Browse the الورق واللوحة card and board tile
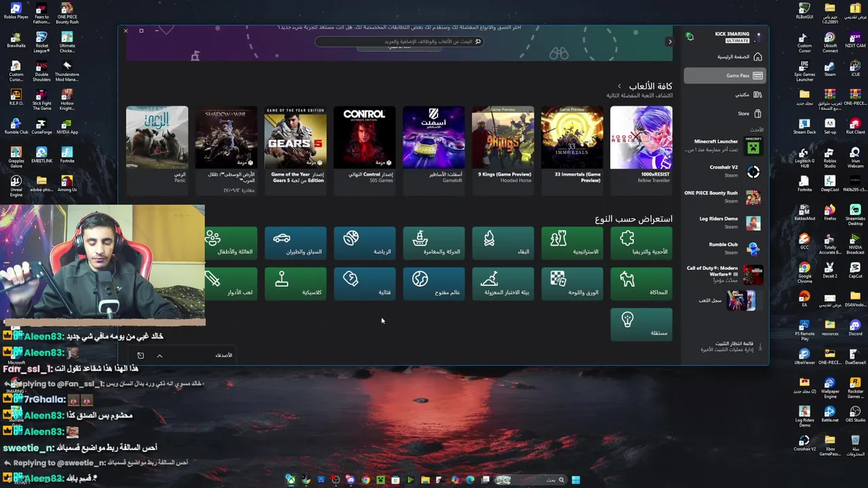 (572, 284)
